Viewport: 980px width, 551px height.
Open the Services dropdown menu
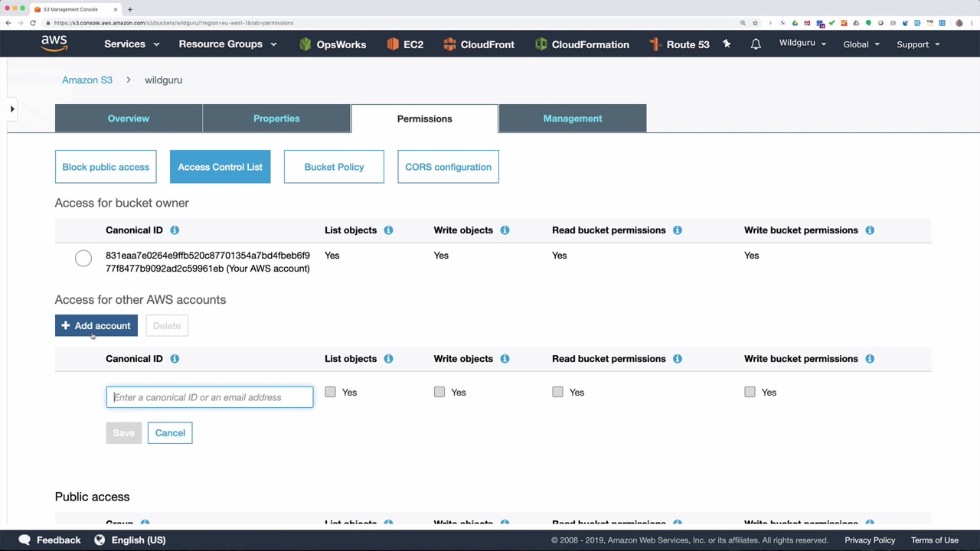(132, 44)
